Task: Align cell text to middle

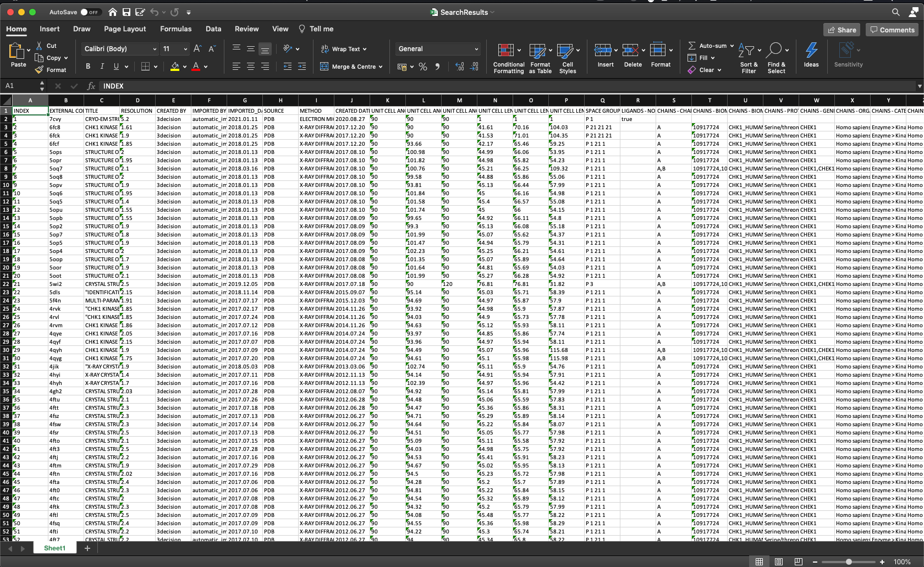Action: point(251,49)
